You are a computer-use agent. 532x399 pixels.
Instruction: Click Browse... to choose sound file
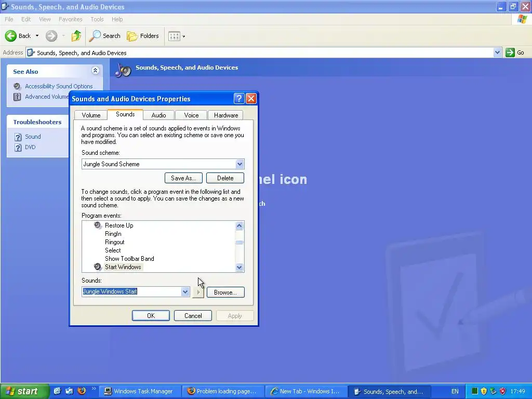tap(225, 292)
